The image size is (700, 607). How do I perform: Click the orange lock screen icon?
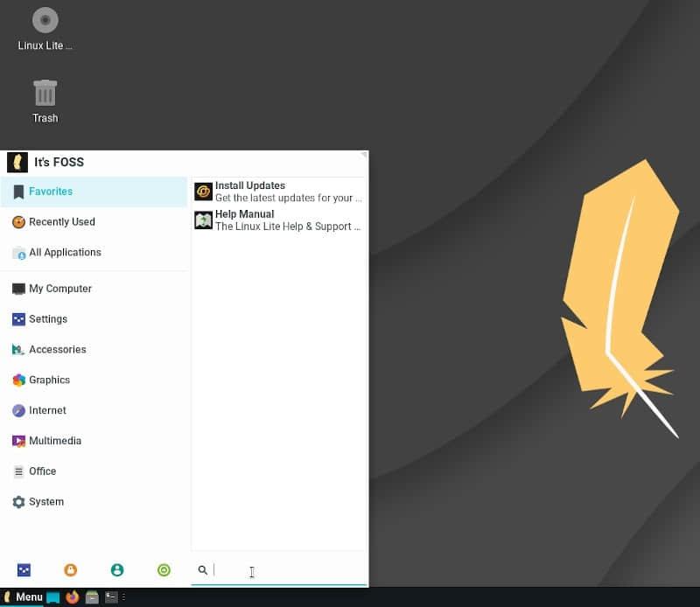[x=71, y=570]
